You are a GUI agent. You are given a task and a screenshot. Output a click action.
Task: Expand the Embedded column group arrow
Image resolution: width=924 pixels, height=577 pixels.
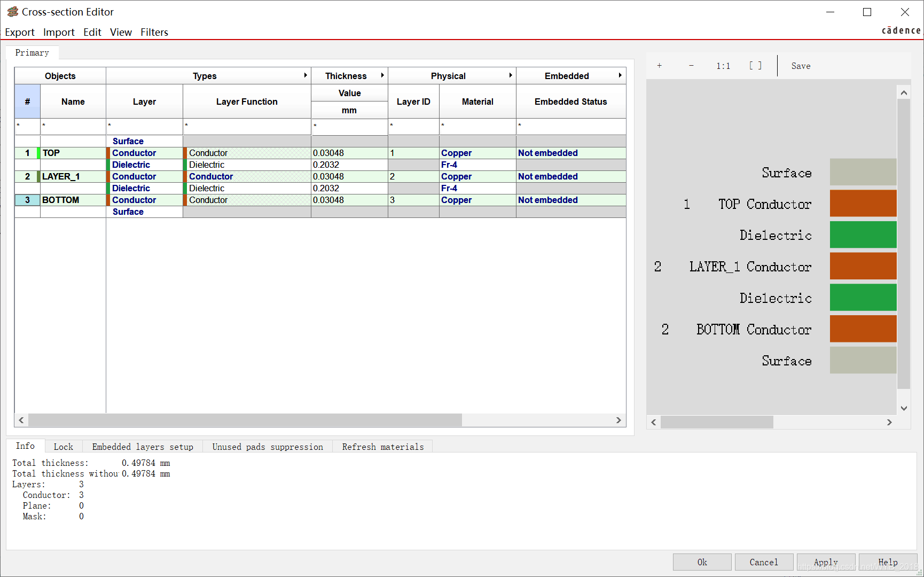click(x=620, y=75)
